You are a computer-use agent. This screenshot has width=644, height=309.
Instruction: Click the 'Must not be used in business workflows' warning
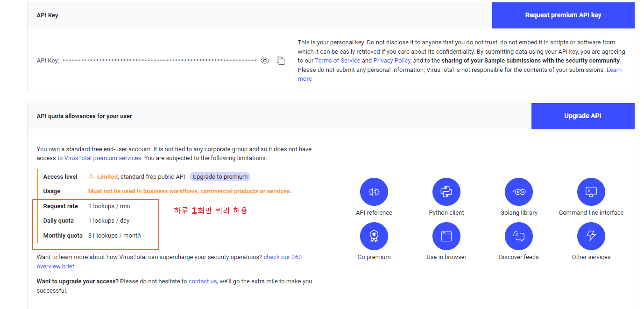pyautogui.click(x=190, y=191)
